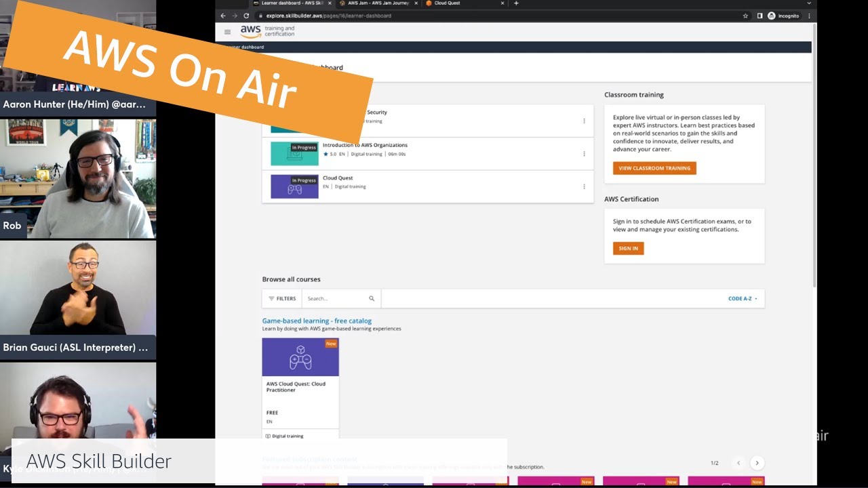868x488 pixels.
Task: Open the Code A-Z sort dropdown
Action: (743, 298)
